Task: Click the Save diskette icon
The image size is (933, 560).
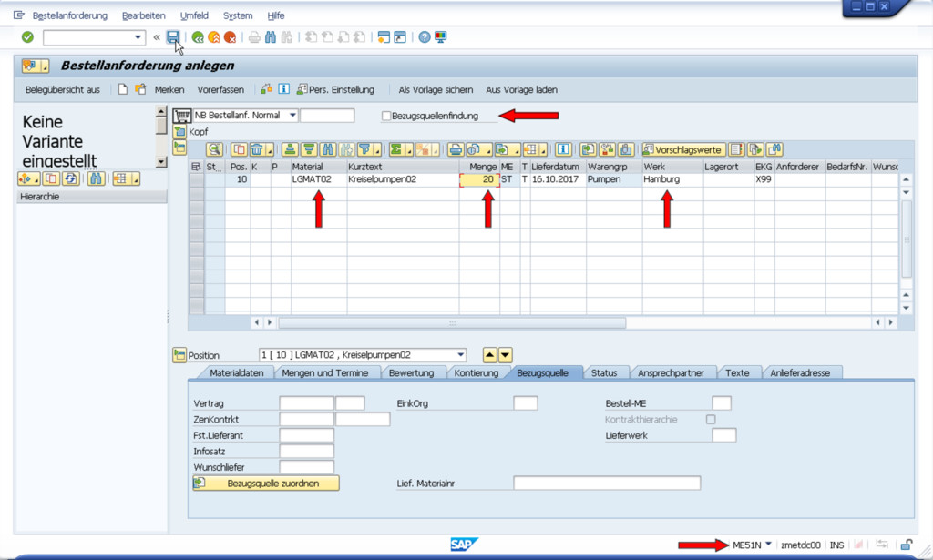Action: [173, 37]
